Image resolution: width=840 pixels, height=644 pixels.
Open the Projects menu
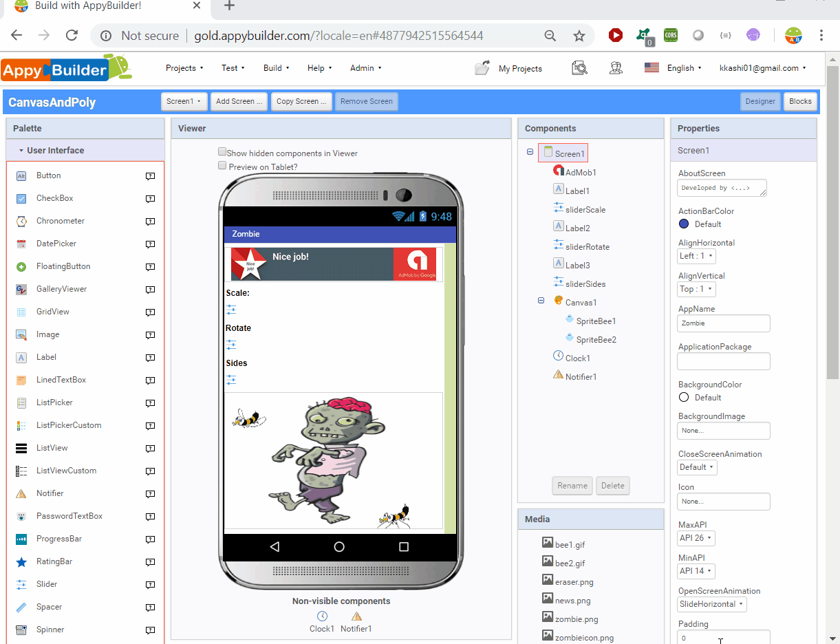point(185,68)
